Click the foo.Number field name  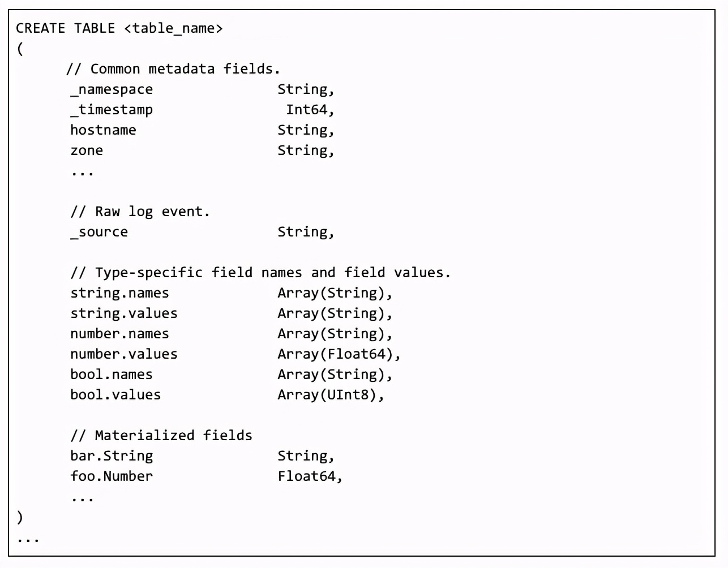coord(112,476)
